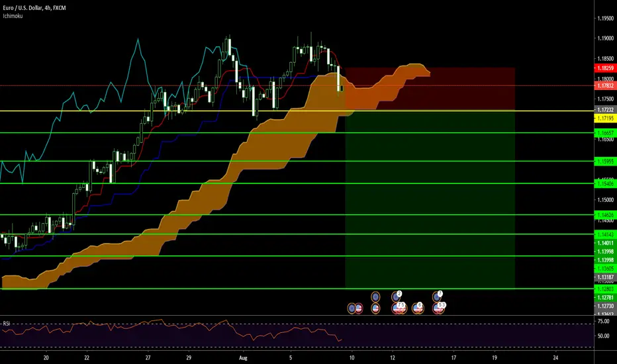The width and height of the screenshot is (617, 364).
Task: Select the green horizontal line at 1.14626
Action: (x=297, y=215)
